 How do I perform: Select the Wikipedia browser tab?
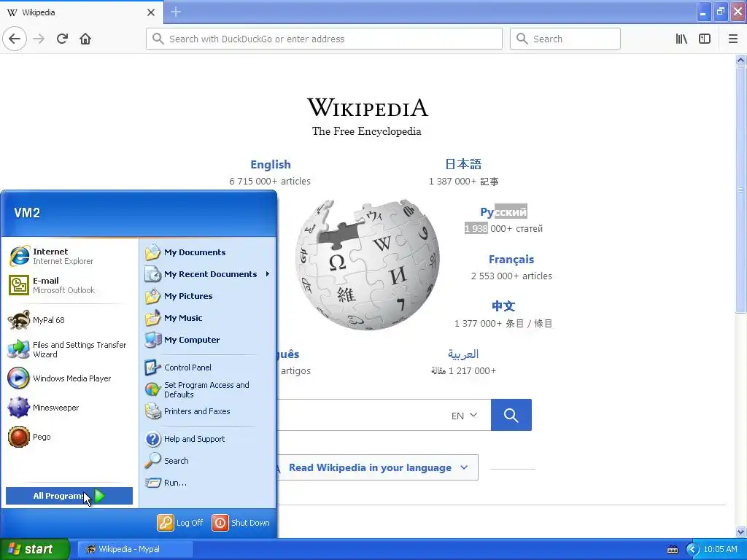(x=82, y=12)
